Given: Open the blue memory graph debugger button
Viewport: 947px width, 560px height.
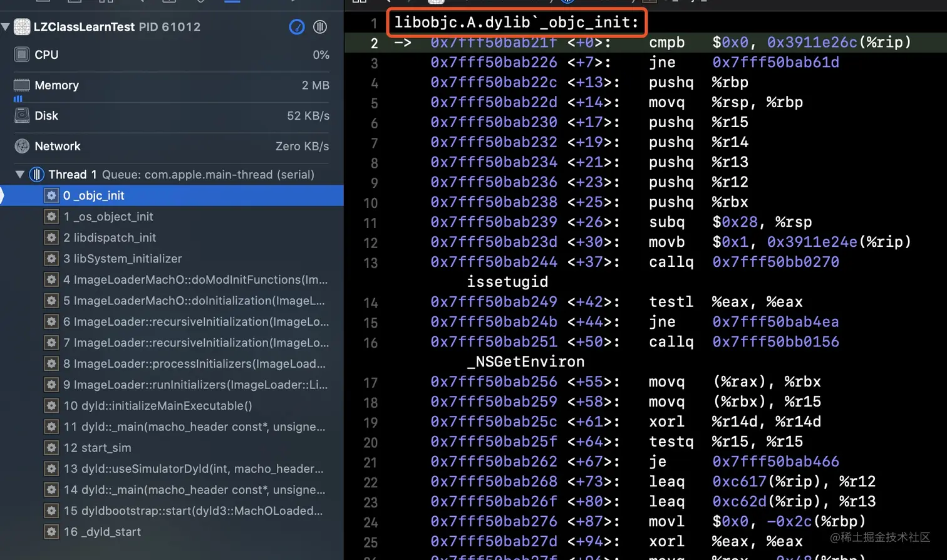Looking at the screenshot, I should click(297, 27).
